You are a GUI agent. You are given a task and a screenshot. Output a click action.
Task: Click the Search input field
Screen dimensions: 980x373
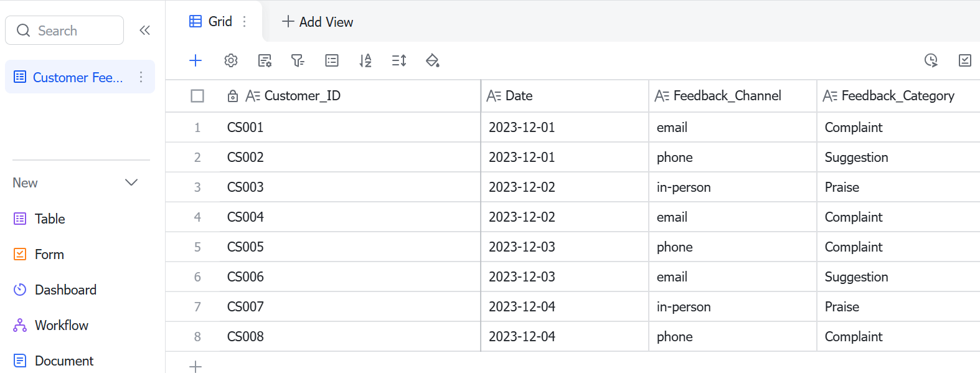65,30
